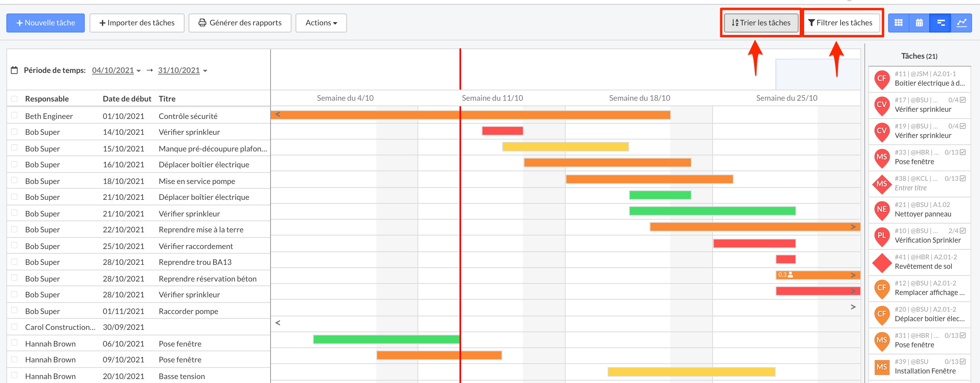Click the Trier les tâches button

(x=761, y=23)
